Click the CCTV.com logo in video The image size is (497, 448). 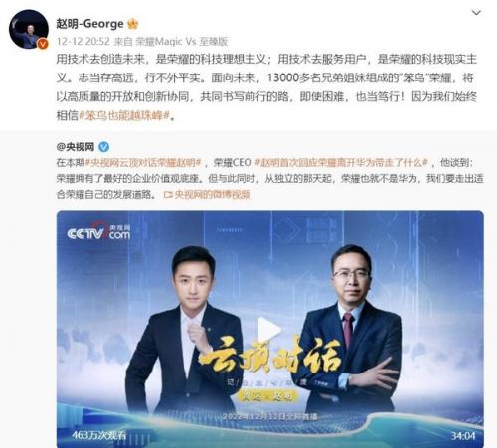(98, 231)
